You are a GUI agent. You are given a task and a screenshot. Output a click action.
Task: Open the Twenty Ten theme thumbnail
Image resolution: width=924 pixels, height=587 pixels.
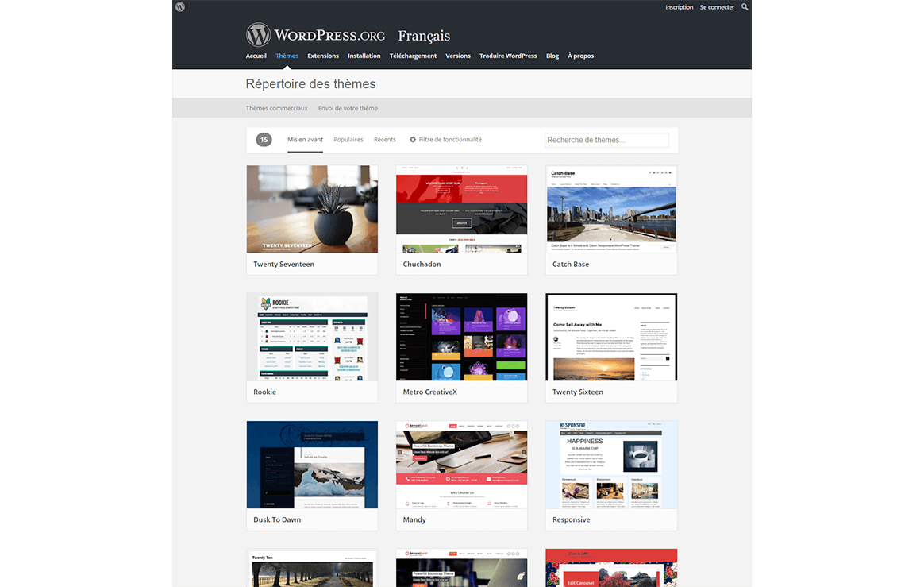click(312, 568)
